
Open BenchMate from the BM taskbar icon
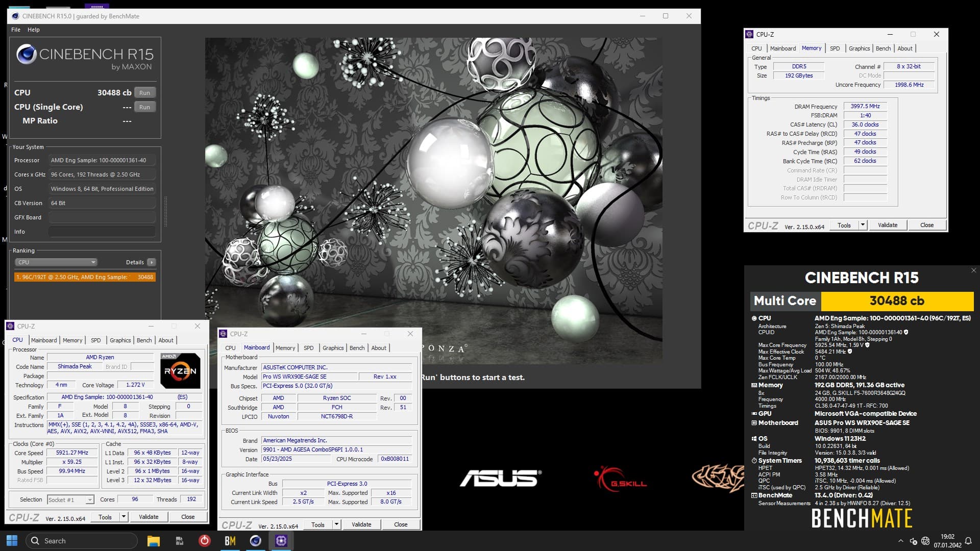coord(230,540)
